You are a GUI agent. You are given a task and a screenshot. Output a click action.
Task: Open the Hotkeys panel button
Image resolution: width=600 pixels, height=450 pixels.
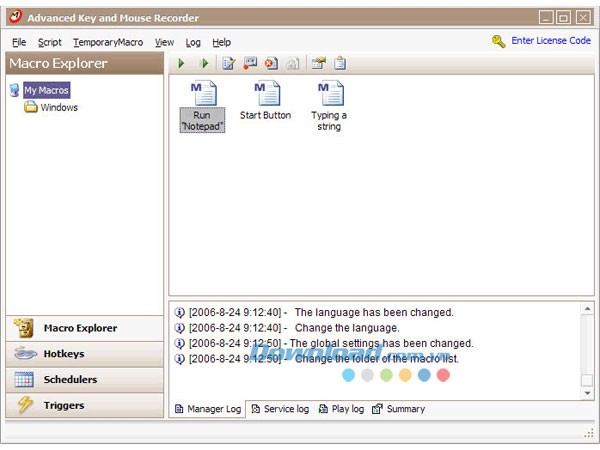(85, 354)
